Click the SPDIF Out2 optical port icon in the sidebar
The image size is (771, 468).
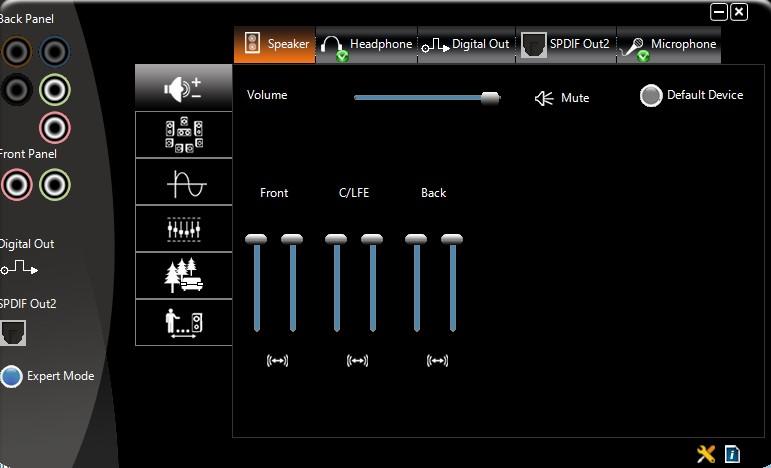(13, 333)
